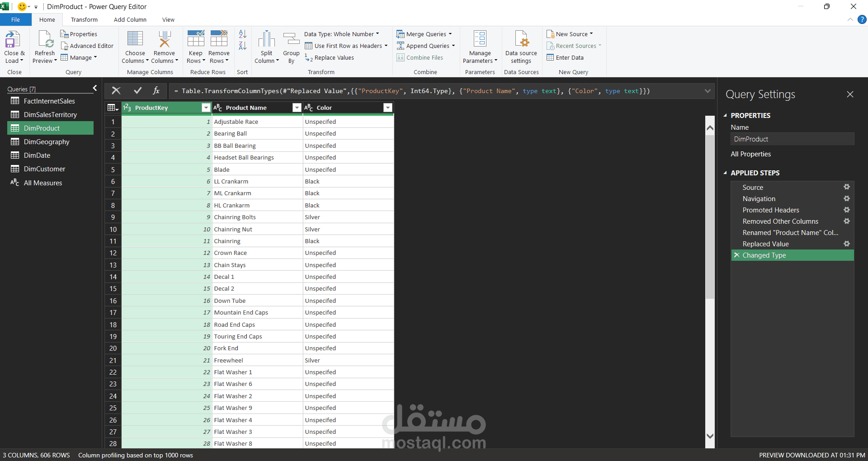The image size is (868, 461).
Task: Open the Advanced Editor
Action: [87, 46]
